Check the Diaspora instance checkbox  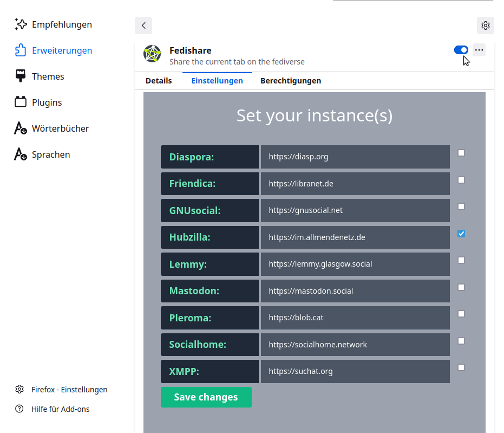coord(461,153)
